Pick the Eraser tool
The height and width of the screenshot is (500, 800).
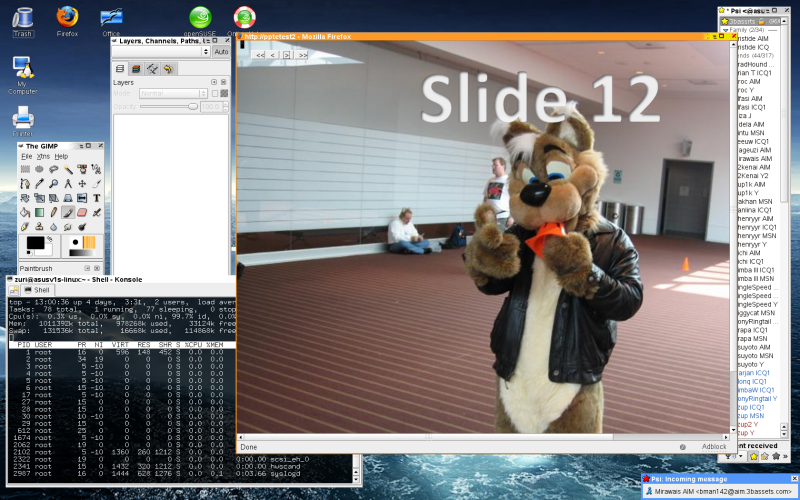pos(82,212)
